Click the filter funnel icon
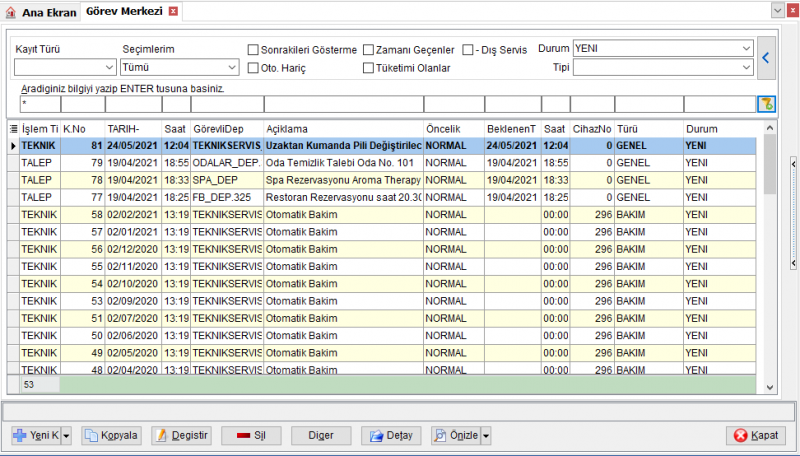This screenshot has width=800, height=456. [x=766, y=104]
